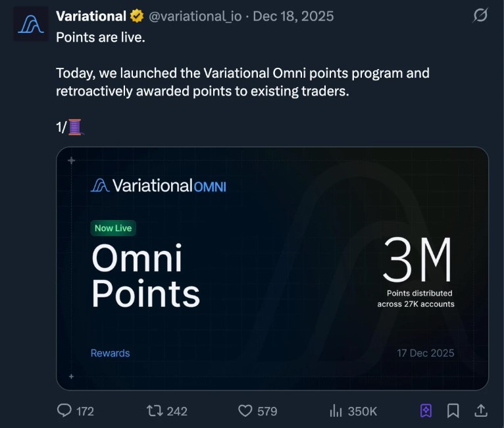Click the gold verified badge
Screen dimensions: 504x428
coord(137,16)
